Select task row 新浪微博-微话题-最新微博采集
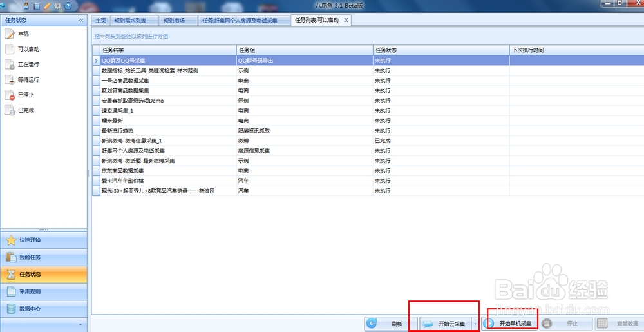 tap(368, 161)
